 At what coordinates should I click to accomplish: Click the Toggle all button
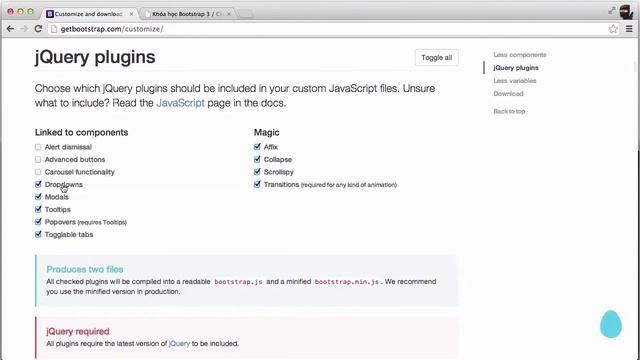[x=436, y=58]
